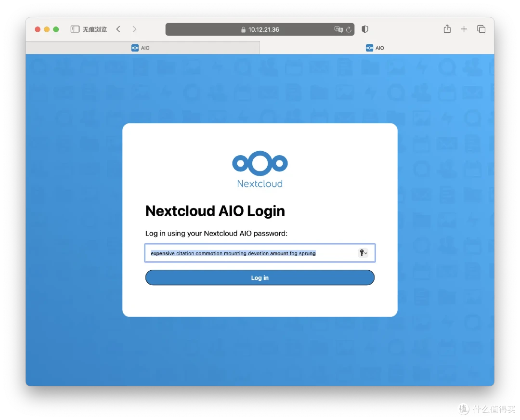Minimize the window with yellow button
This screenshot has width=520, height=420.
pyautogui.click(x=47, y=29)
